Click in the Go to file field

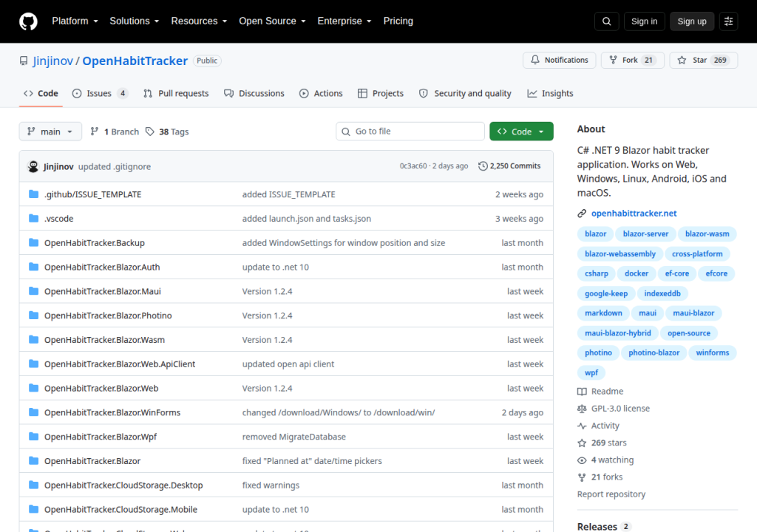click(410, 132)
